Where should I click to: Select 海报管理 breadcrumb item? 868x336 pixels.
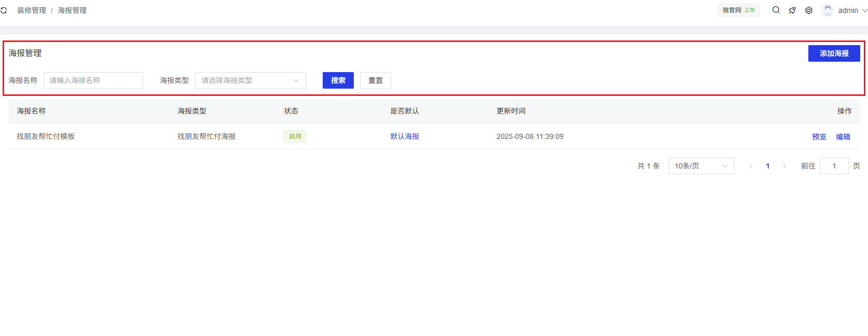coord(72,10)
